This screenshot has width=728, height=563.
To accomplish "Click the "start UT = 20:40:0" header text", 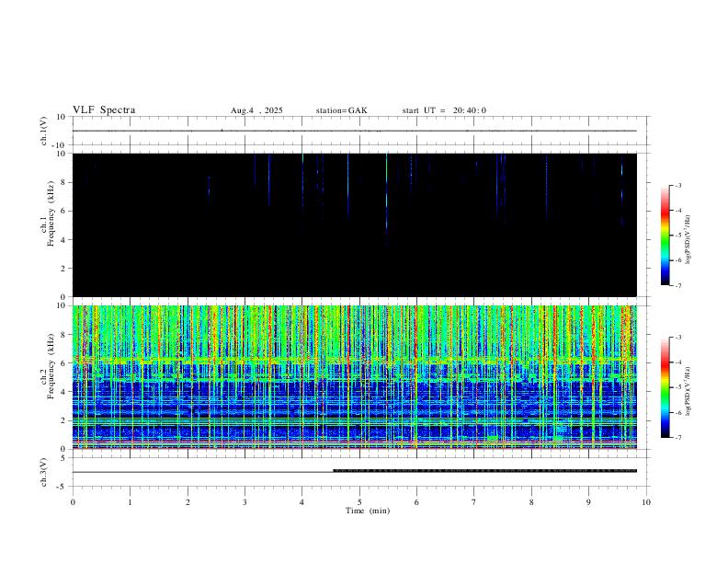I will [444, 110].
